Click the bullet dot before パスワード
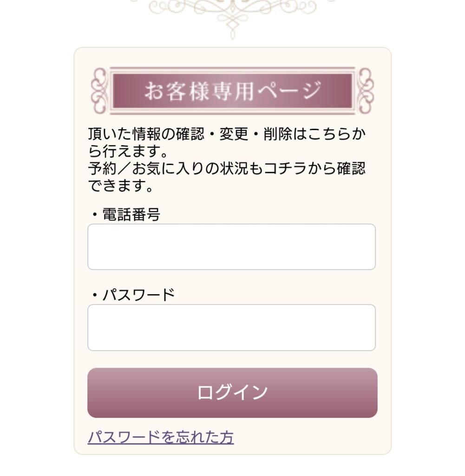Screen dimensions: 465x476 point(95,295)
